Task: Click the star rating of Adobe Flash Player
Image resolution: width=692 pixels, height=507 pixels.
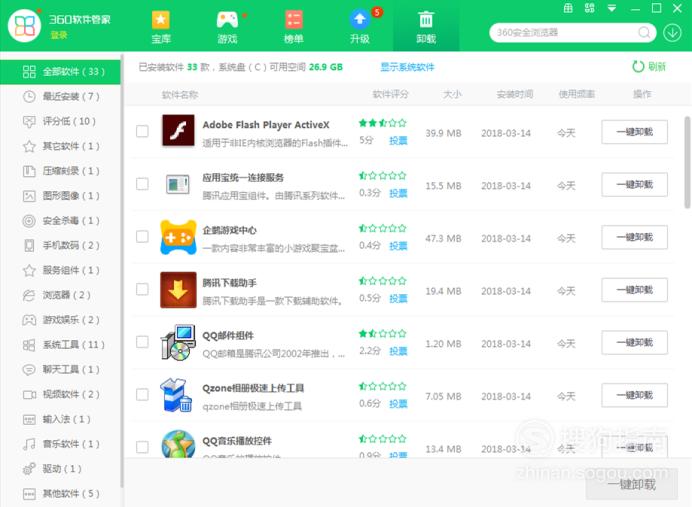Action: click(x=382, y=123)
